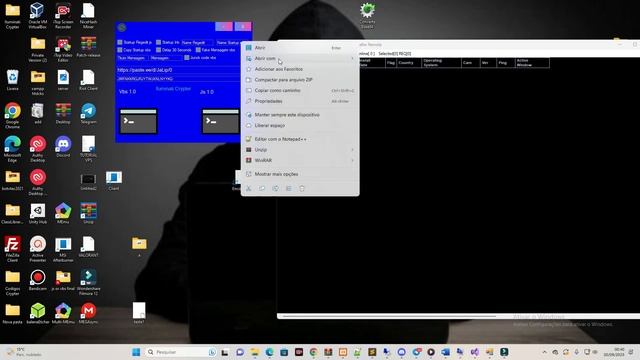Open iTop Screen Recorder desktop shortcut
The image size is (640, 360).
tap(63, 15)
